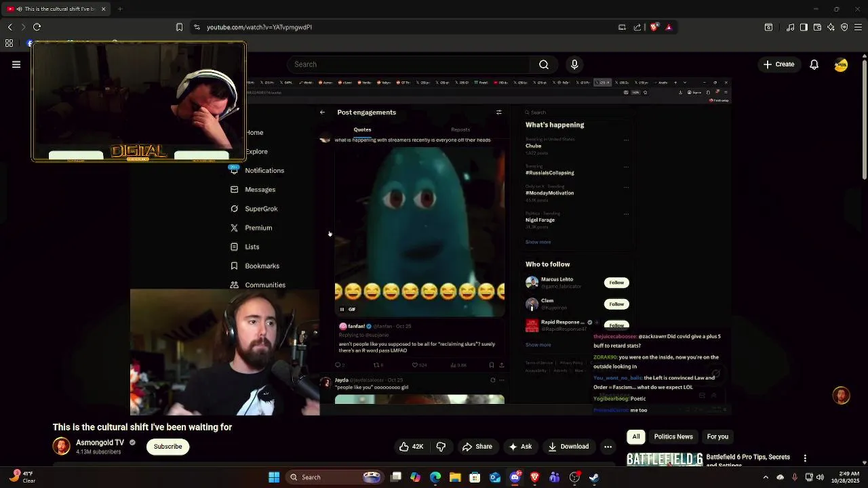View site settings icon beside the URL

[197, 27]
